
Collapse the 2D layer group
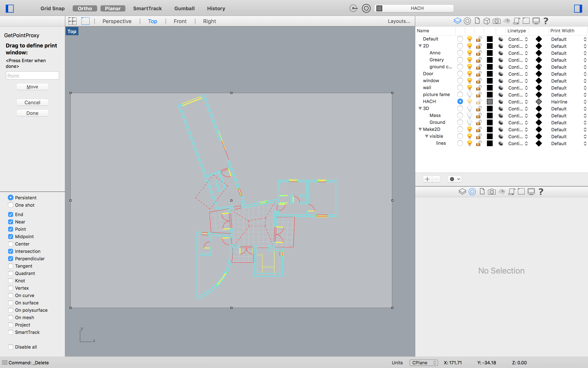coord(420,46)
